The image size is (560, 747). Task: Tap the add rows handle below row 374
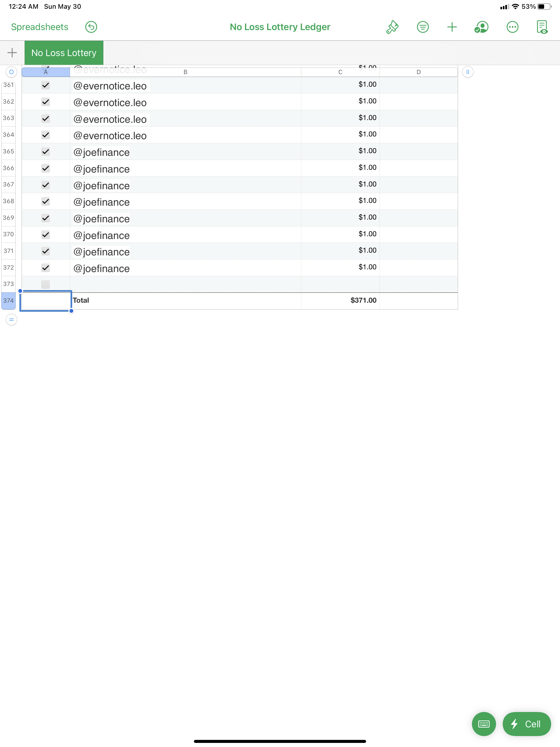click(11, 319)
